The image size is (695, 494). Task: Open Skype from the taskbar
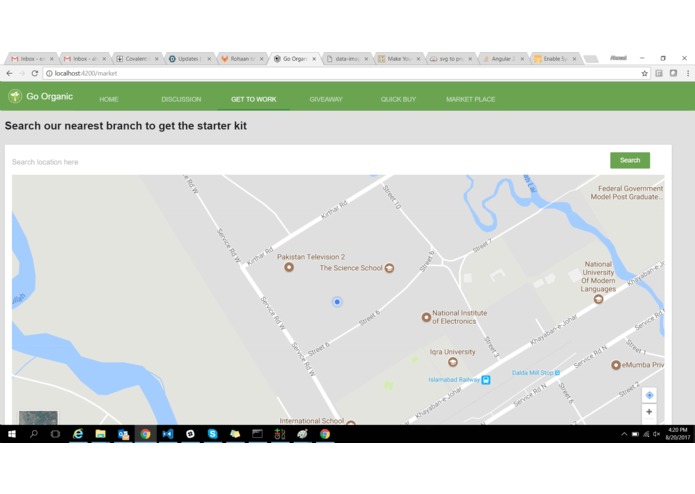[x=213, y=434]
